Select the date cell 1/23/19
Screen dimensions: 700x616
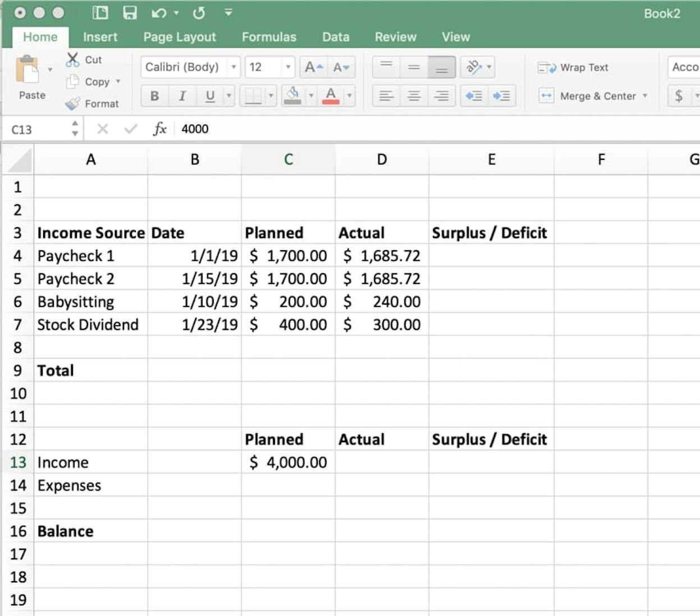click(x=195, y=324)
